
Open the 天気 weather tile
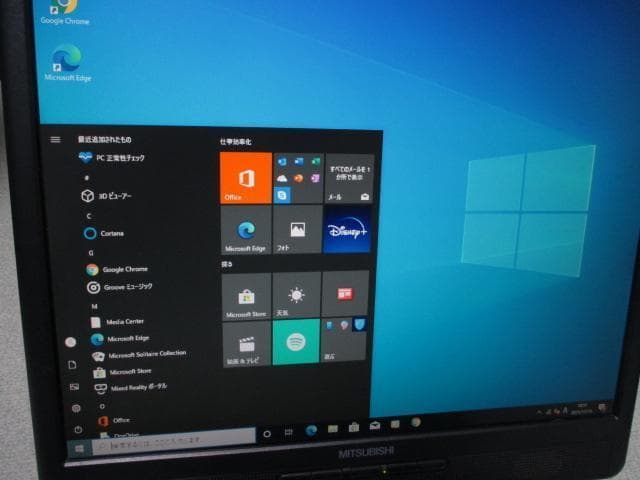click(x=296, y=295)
